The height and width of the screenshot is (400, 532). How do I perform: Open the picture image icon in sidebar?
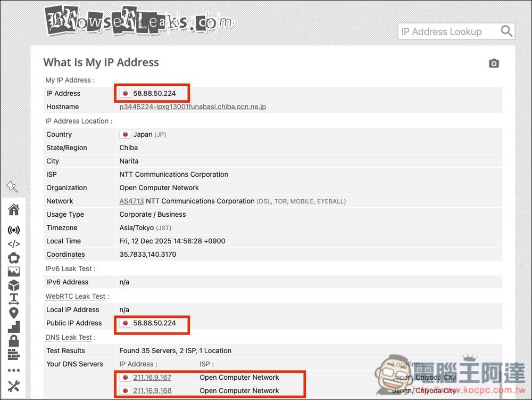pyautogui.click(x=14, y=272)
